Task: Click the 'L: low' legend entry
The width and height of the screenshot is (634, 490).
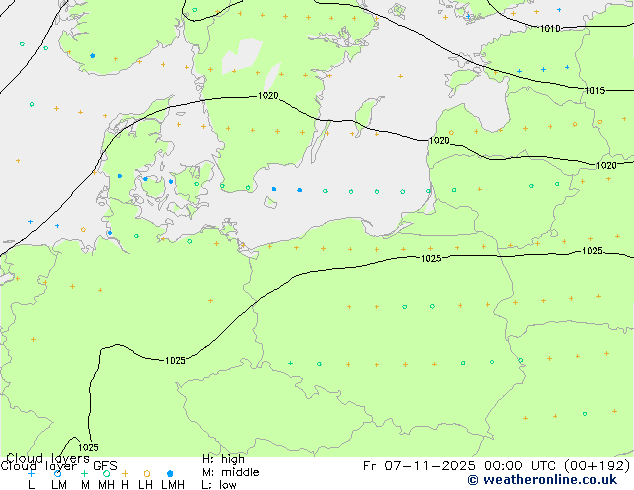Action: (219, 485)
